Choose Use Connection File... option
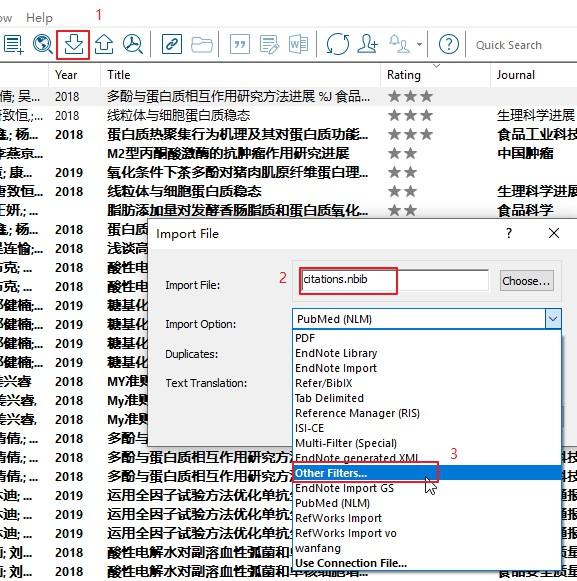The height and width of the screenshot is (581, 577). coord(427,563)
